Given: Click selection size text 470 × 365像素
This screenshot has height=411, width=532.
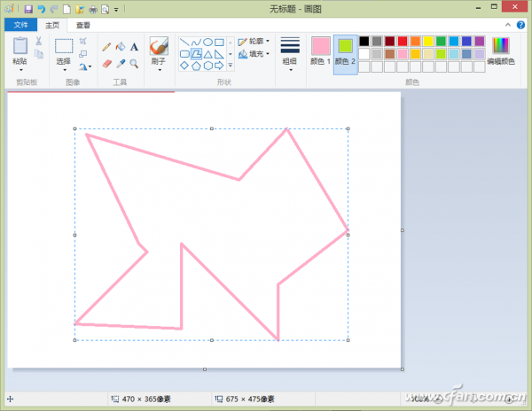Looking at the screenshot, I should [x=146, y=399].
